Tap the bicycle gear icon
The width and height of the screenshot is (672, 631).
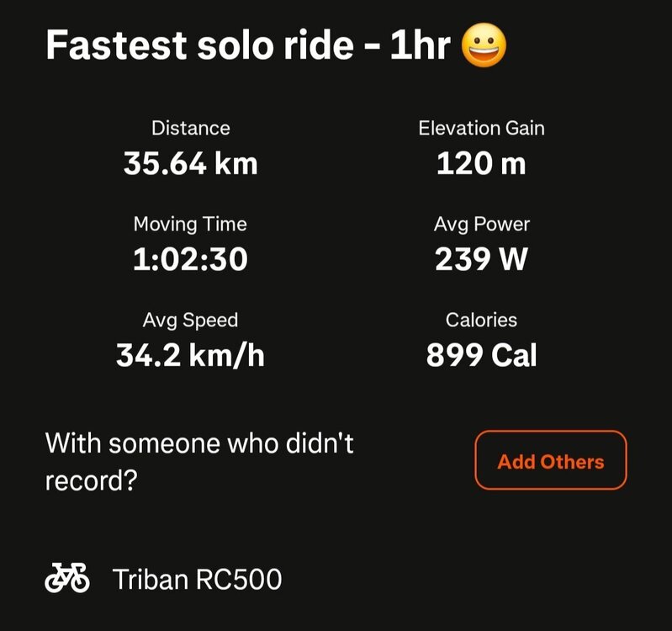click(66, 579)
